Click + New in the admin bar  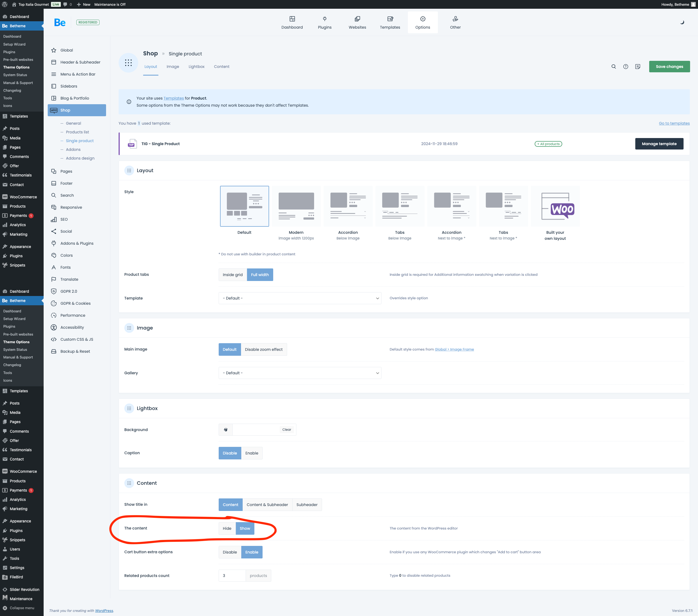(x=83, y=4)
